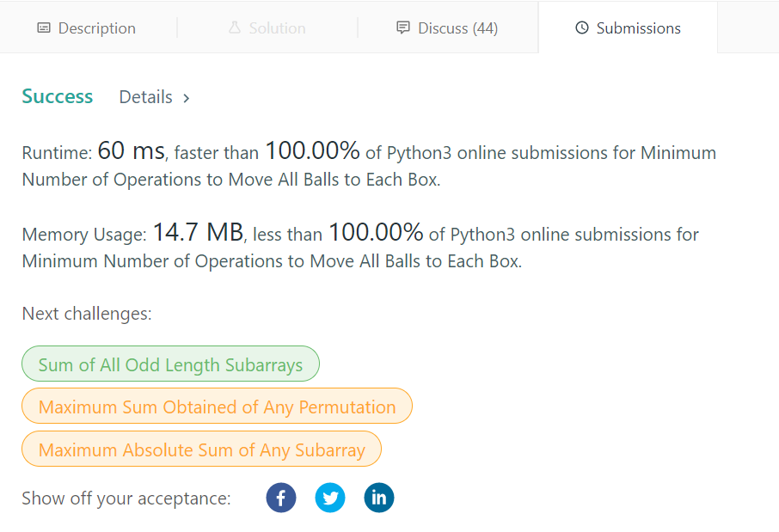Share acceptance on Twitter
Viewport: 779px width, 532px height.
point(330,498)
